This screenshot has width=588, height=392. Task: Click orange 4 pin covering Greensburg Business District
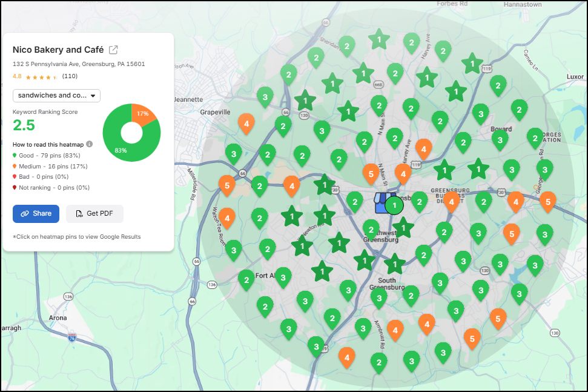452,202
